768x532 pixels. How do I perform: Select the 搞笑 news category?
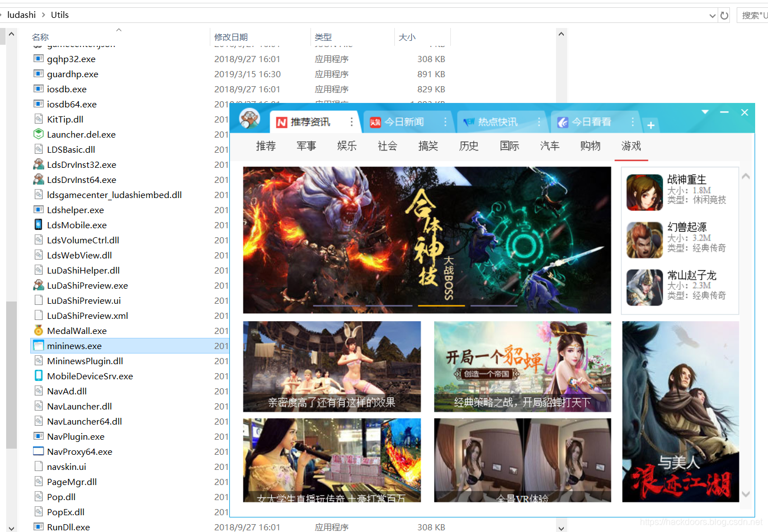pos(428,146)
